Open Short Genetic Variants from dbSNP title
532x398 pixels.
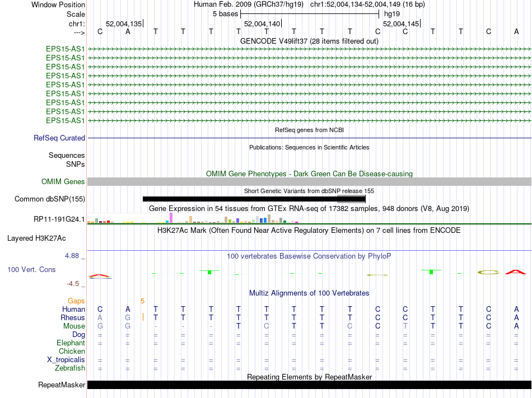pyautogui.click(x=309, y=191)
